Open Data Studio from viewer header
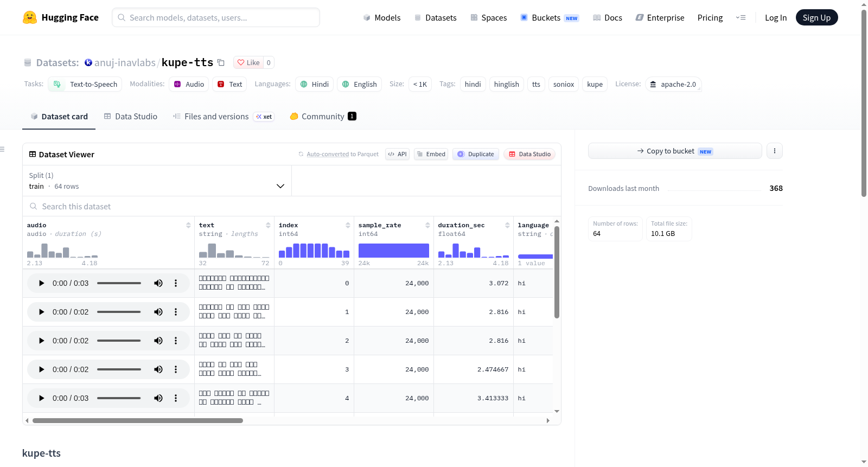 click(x=529, y=155)
